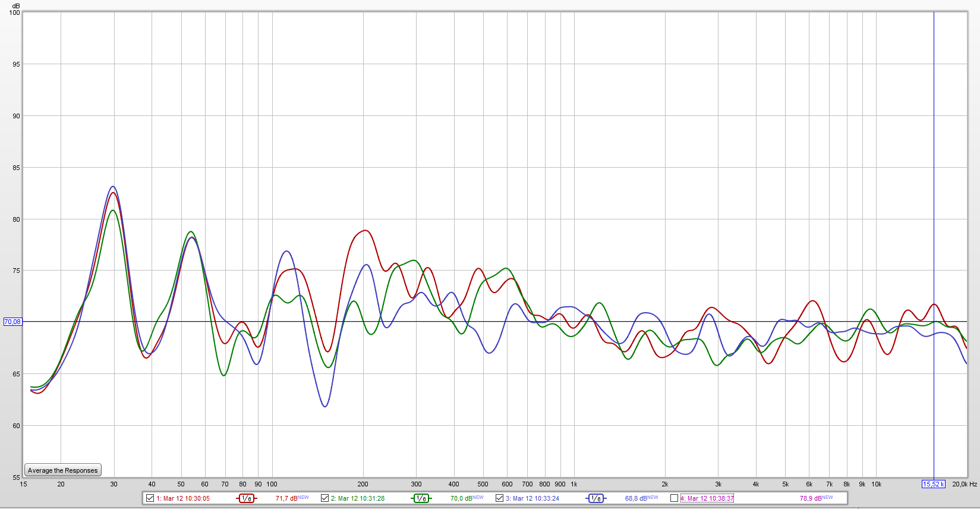Untick checkbox for measurement 3 blue trace
This screenshot has width=980, height=509.
click(499, 498)
